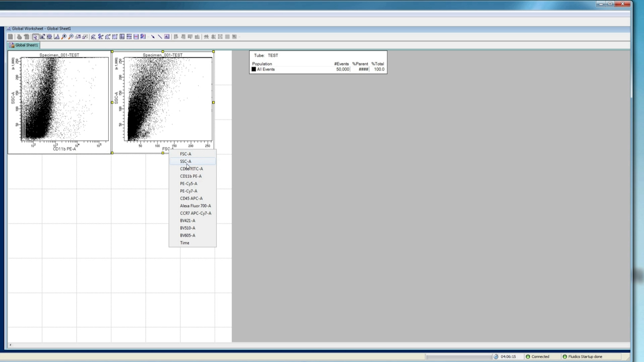This screenshot has height=362, width=644.
Task: Click the Fluidics Startup done status text
Action: 585,356
